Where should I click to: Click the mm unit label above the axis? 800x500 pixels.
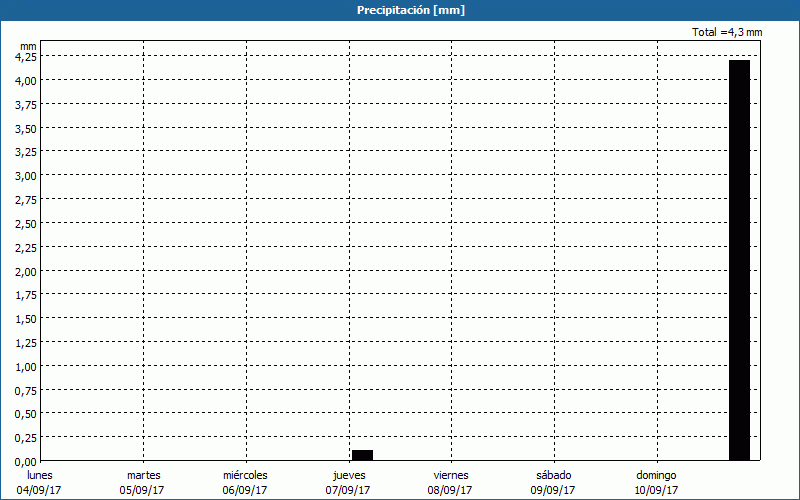point(29,46)
